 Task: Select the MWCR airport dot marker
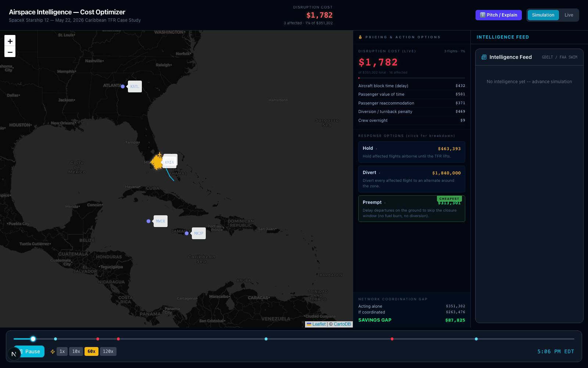(148, 221)
